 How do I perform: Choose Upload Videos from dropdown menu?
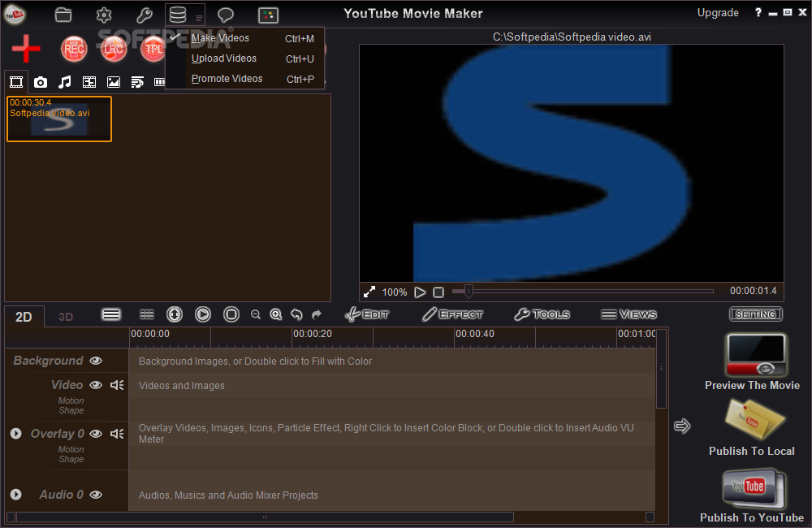[245, 58]
